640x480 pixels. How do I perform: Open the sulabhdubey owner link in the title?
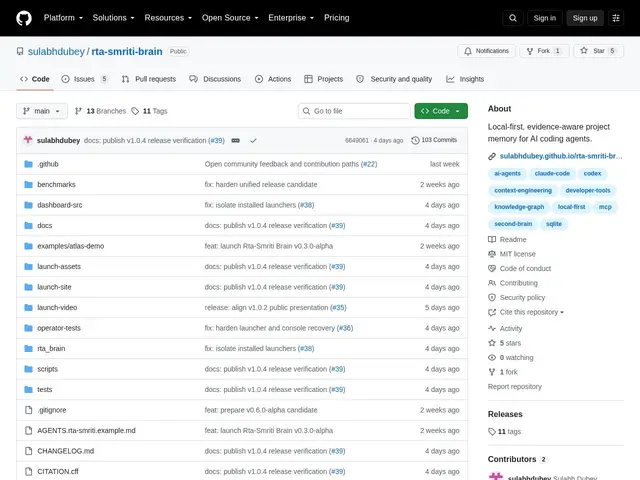click(x=56, y=51)
